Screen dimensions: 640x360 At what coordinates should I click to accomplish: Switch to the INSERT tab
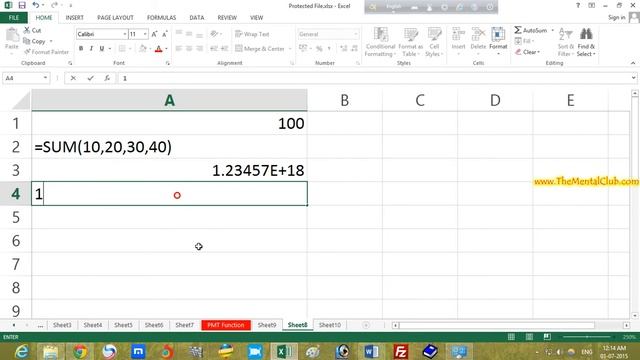(x=74, y=18)
